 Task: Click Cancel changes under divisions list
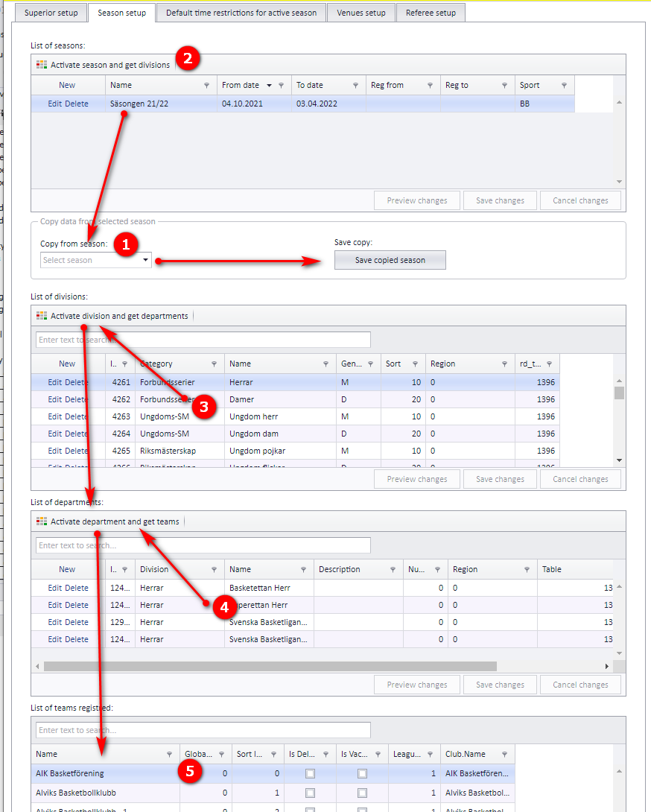tap(580, 479)
